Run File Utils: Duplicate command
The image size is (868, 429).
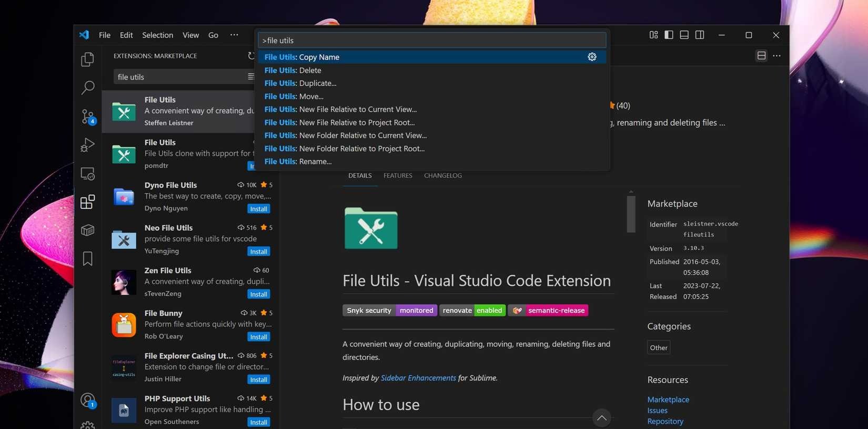[x=432, y=83]
